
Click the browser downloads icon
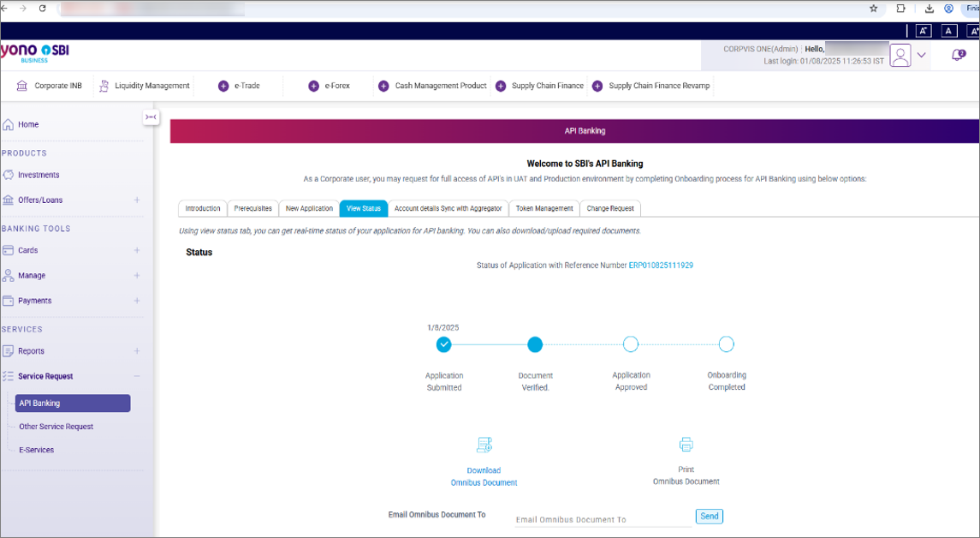tap(930, 9)
